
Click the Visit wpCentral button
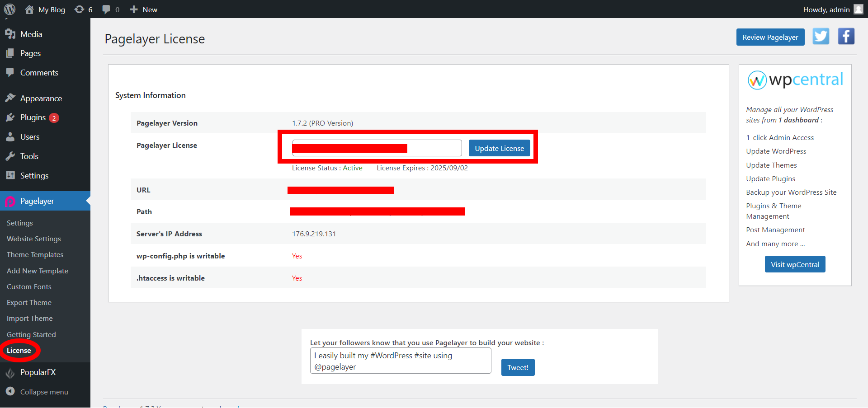(x=795, y=264)
